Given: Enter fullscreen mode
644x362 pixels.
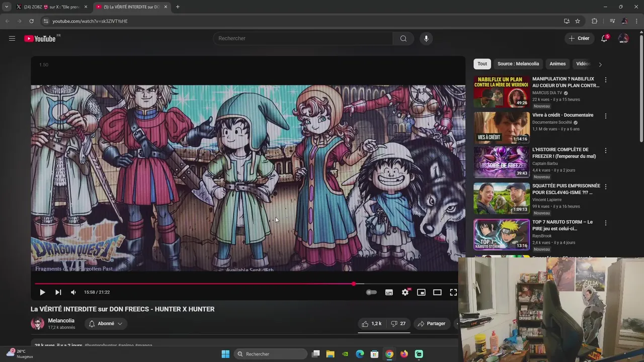Looking at the screenshot, I should (x=453, y=292).
